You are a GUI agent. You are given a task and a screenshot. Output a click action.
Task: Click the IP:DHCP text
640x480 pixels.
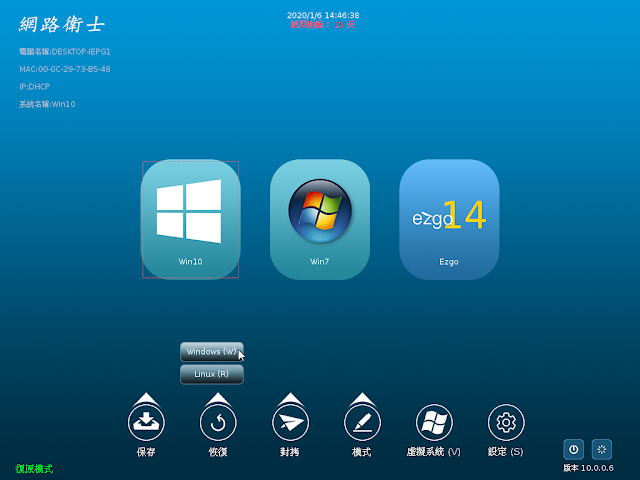35,87
